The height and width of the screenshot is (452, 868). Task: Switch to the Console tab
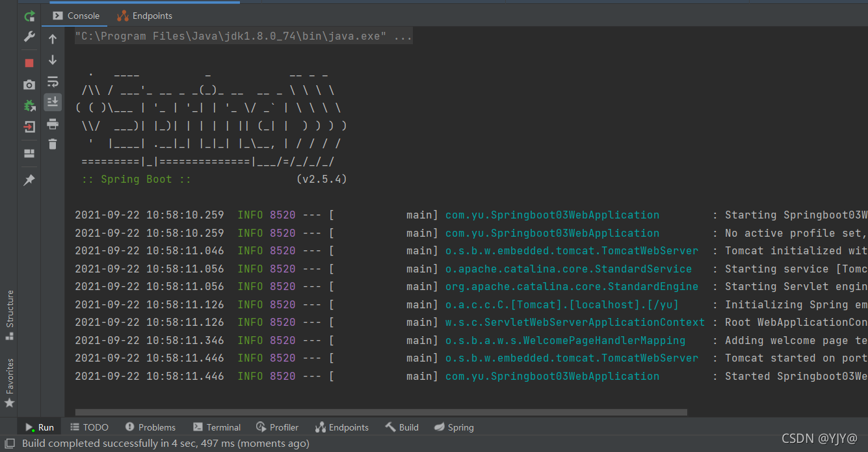76,16
